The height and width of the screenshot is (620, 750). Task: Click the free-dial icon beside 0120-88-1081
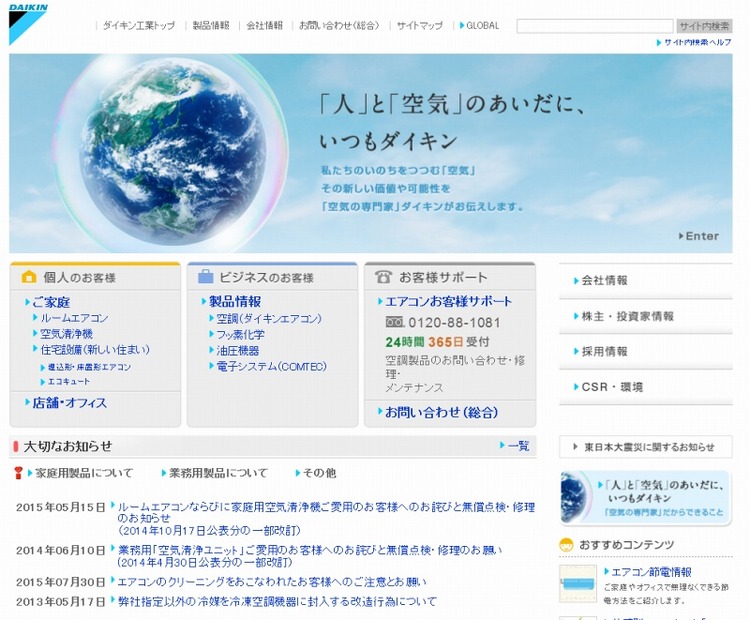click(395, 322)
